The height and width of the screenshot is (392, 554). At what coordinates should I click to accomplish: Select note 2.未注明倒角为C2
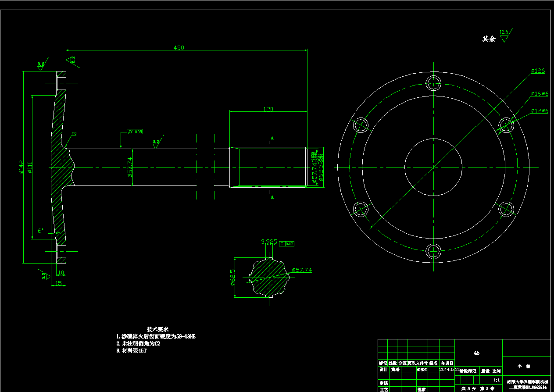pos(139,344)
